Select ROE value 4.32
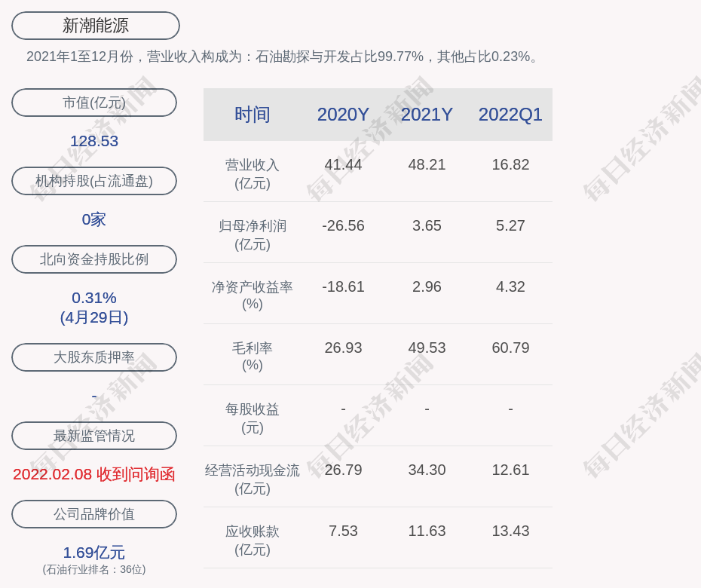Screen dimensions: 701x588 tap(510, 286)
